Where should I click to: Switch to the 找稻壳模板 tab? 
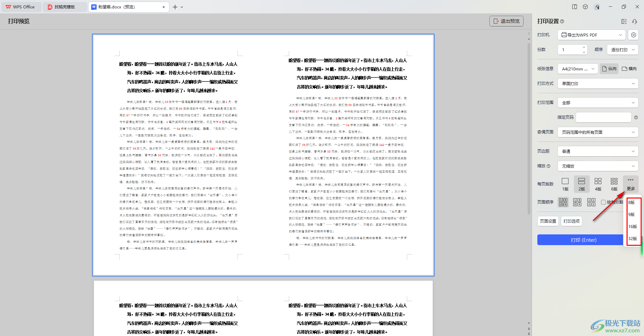[64, 7]
